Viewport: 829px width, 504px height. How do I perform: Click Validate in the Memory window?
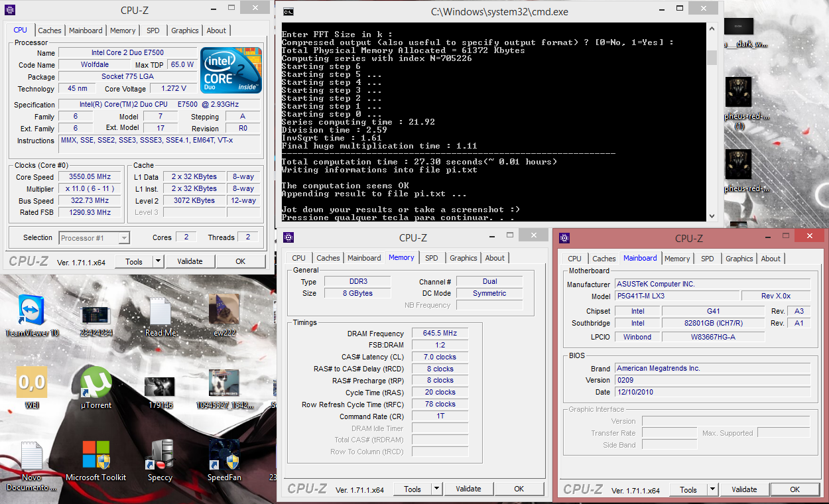(x=468, y=489)
